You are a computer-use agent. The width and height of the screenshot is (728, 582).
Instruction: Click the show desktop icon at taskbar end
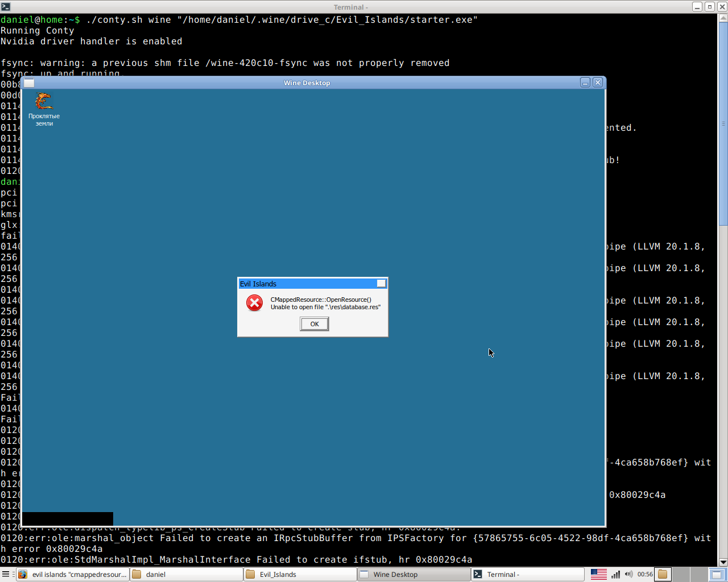coord(718,575)
